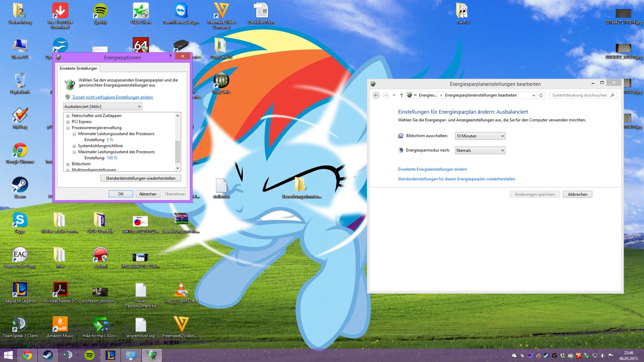
Task: Collapse Prozessorenergieverwaltung tree node
Action: [68, 128]
